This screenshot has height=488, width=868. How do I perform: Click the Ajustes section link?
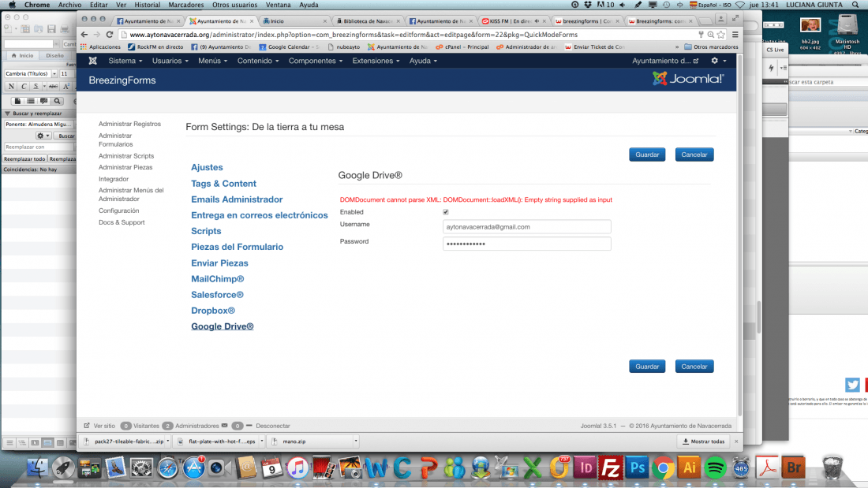pos(207,167)
